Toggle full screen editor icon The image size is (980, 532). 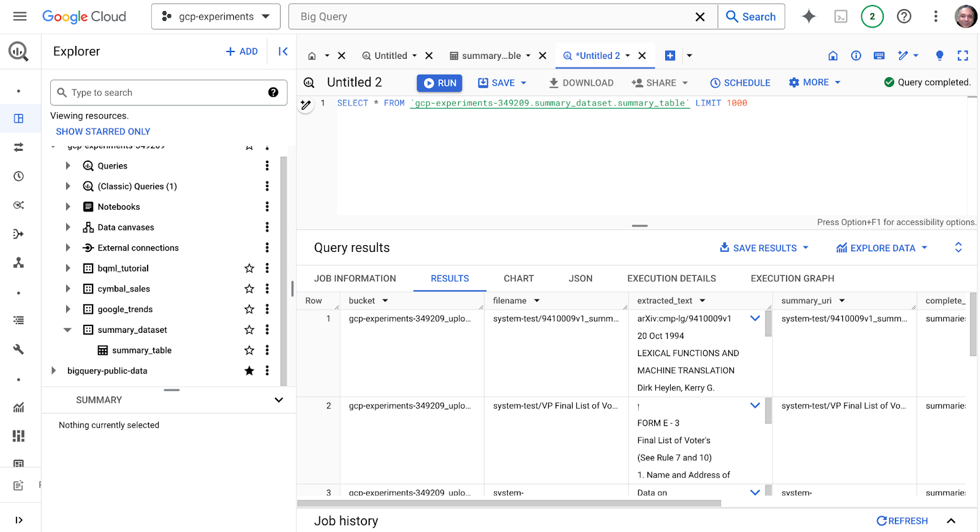pos(963,56)
